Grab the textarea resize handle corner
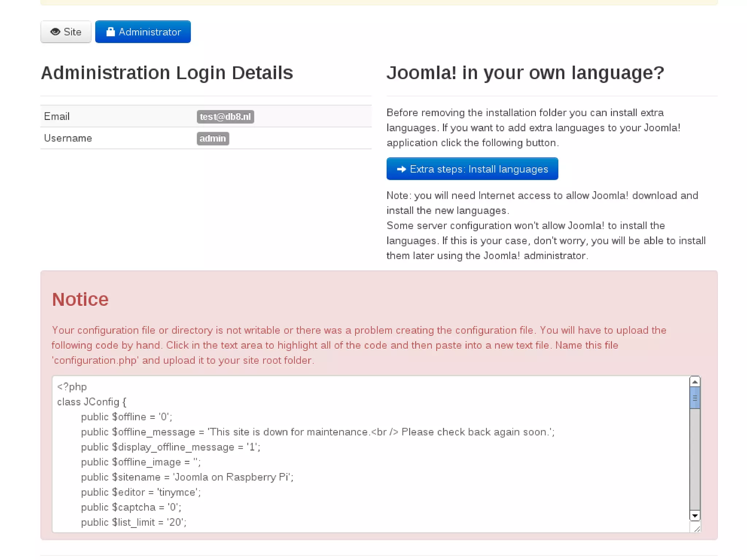747x560 pixels. click(x=697, y=529)
